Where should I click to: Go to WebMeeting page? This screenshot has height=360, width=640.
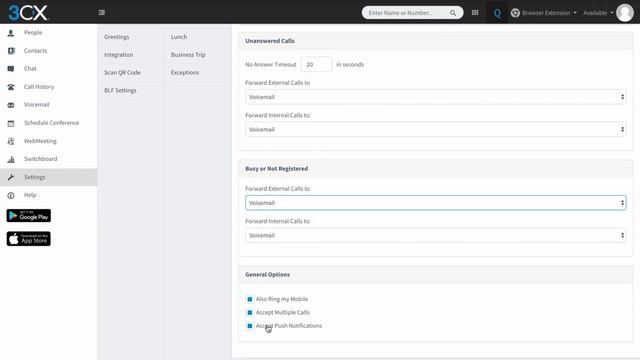pyautogui.click(x=40, y=141)
